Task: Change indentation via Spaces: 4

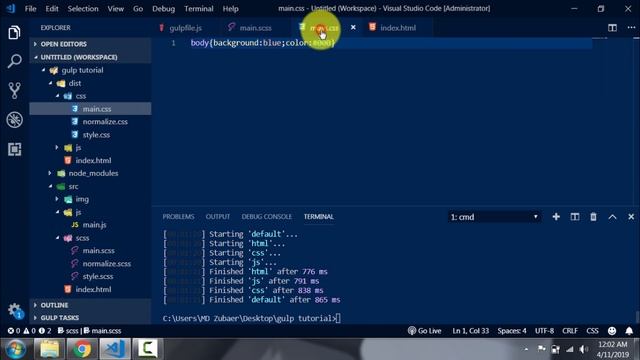Action: (x=511, y=331)
